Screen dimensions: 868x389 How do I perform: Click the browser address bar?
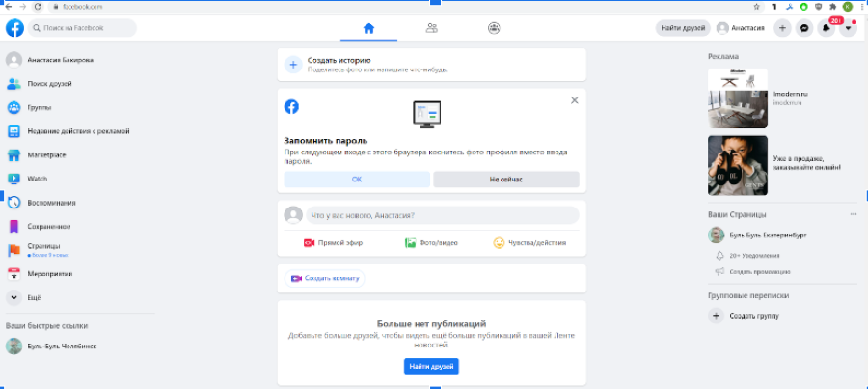(405, 7)
